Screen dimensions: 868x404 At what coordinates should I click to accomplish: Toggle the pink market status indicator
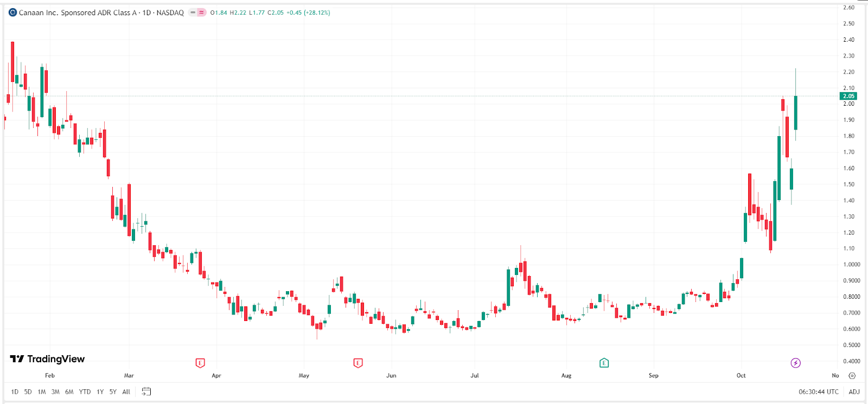(x=202, y=12)
